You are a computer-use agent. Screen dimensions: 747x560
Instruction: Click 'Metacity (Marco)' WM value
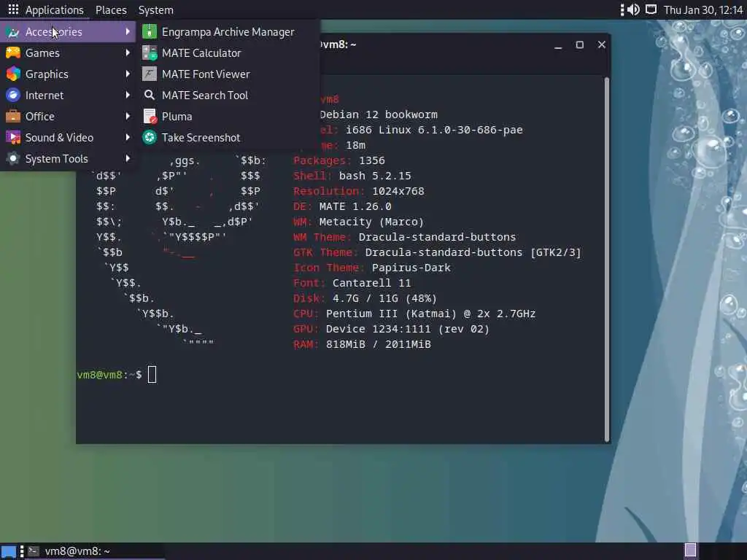point(371,222)
